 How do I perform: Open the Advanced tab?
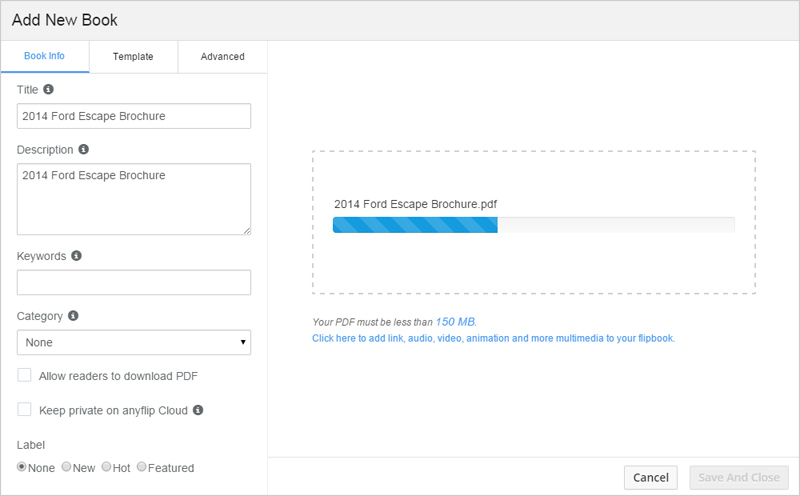click(222, 57)
